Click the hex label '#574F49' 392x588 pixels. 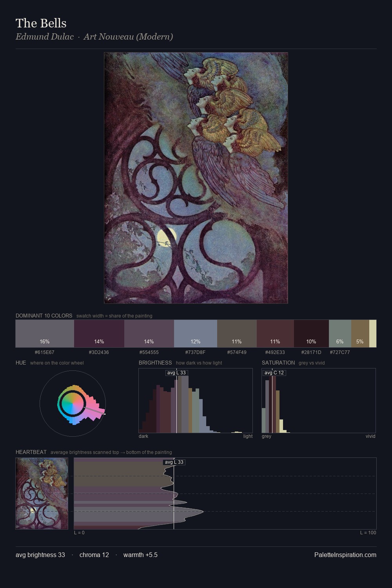pyautogui.click(x=237, y=352)
